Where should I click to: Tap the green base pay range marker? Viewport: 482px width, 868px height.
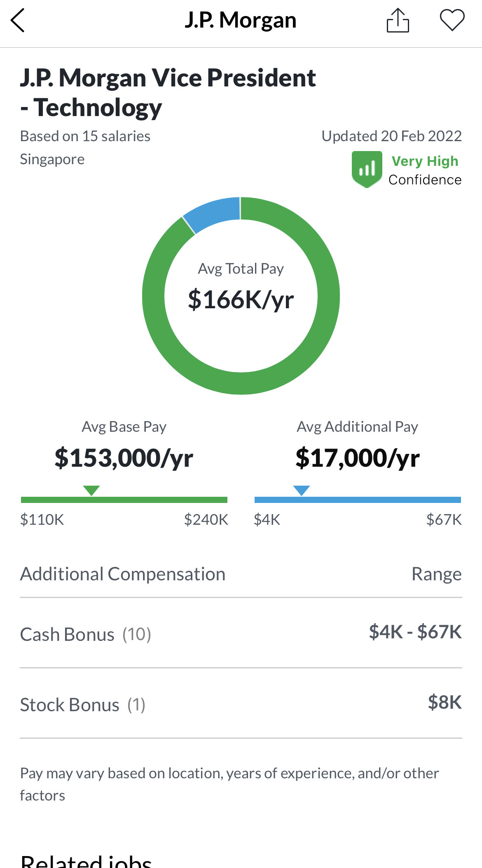(91, 490)
